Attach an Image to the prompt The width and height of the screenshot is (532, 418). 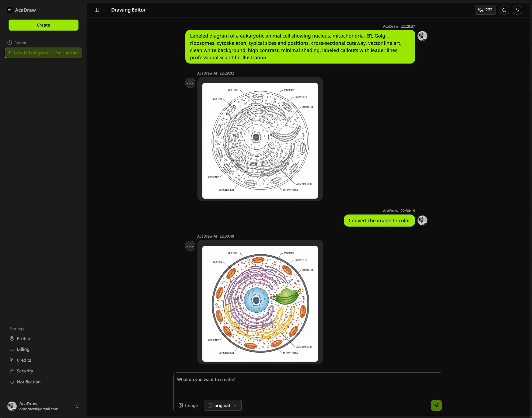[188, 405]
